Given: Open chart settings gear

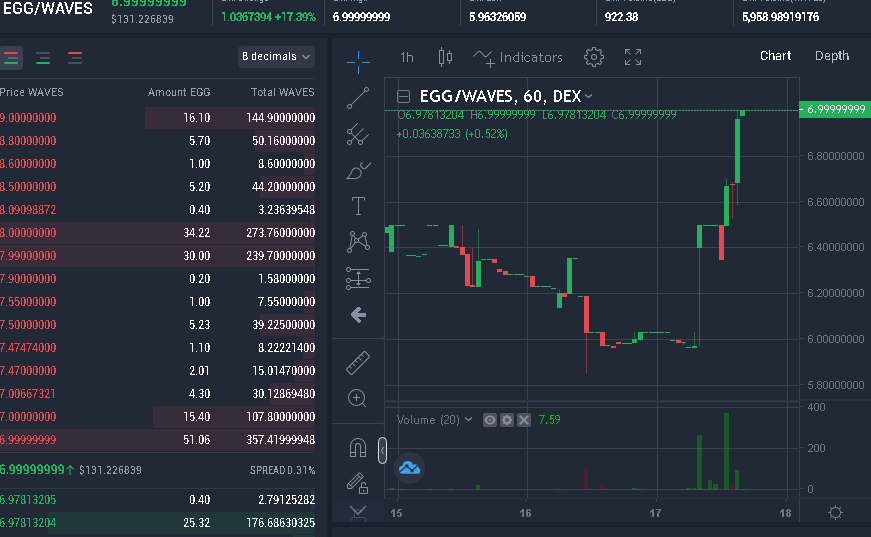Looking at the screenshot, I should [x=594, y=57].
